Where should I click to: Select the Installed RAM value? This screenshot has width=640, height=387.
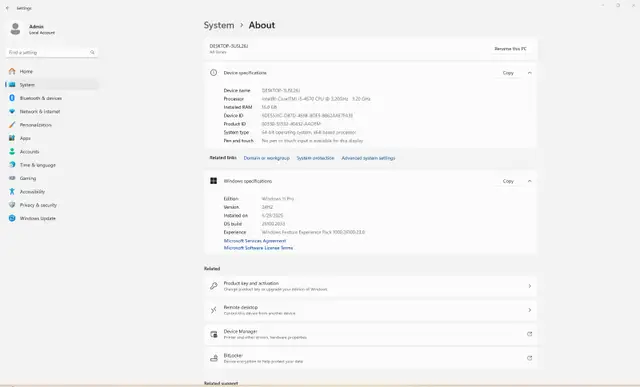click(269, 107)
